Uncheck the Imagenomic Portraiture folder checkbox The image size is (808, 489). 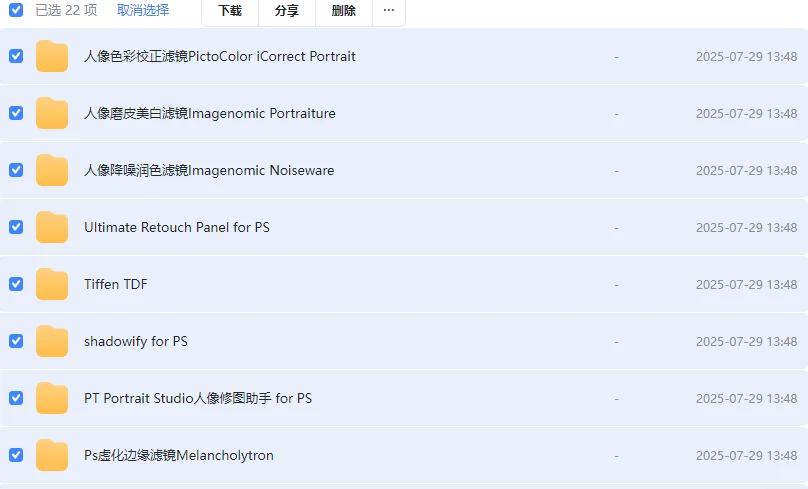point(16,113)
